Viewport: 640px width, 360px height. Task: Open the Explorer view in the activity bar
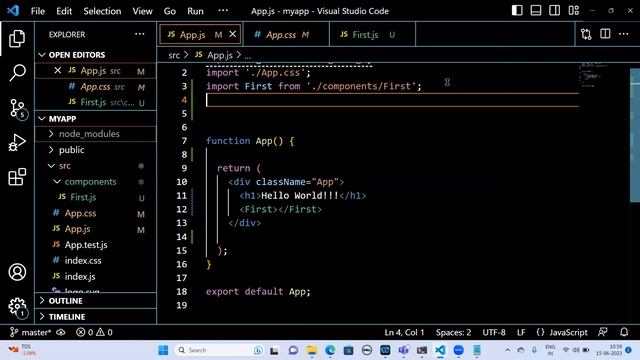pyautogui.click(x=17, y=38)
